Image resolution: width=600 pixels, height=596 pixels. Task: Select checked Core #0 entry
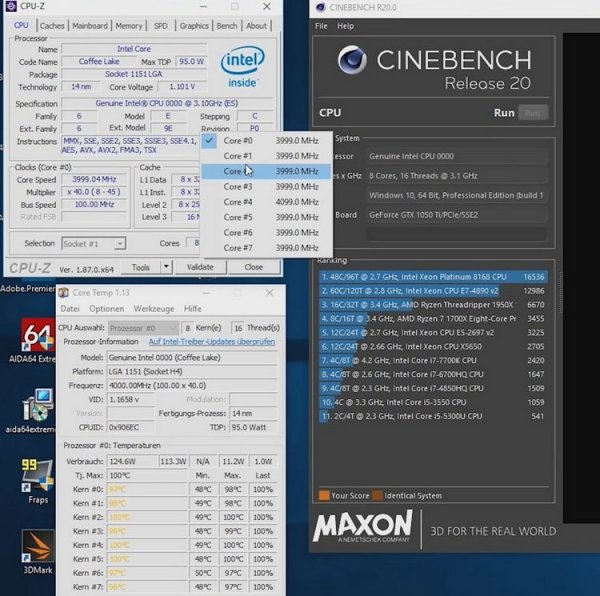click(266, 141)
